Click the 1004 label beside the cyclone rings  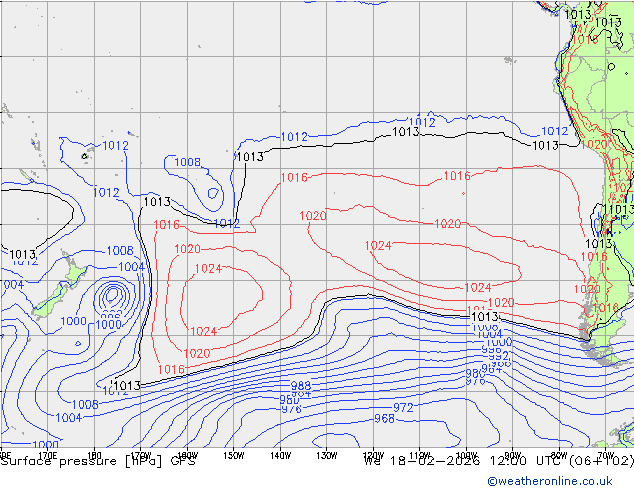pyautogui.click(x=131, y=267)
